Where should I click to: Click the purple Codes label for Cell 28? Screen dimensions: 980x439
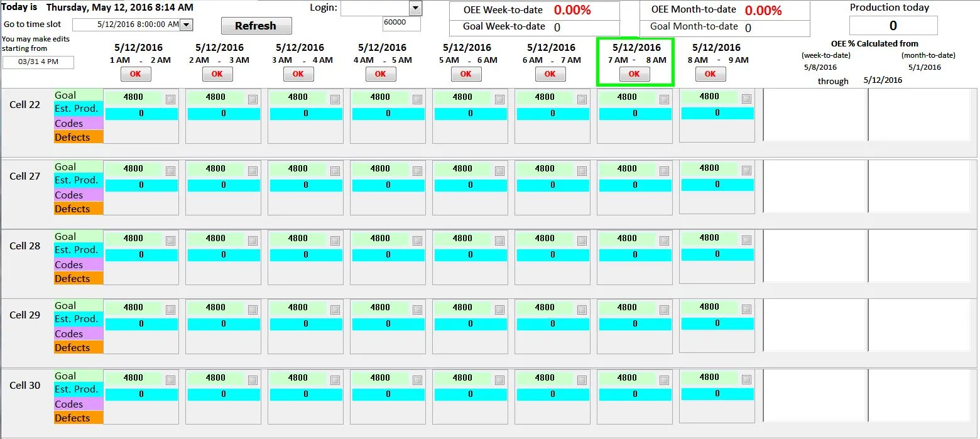pos(79,265)
